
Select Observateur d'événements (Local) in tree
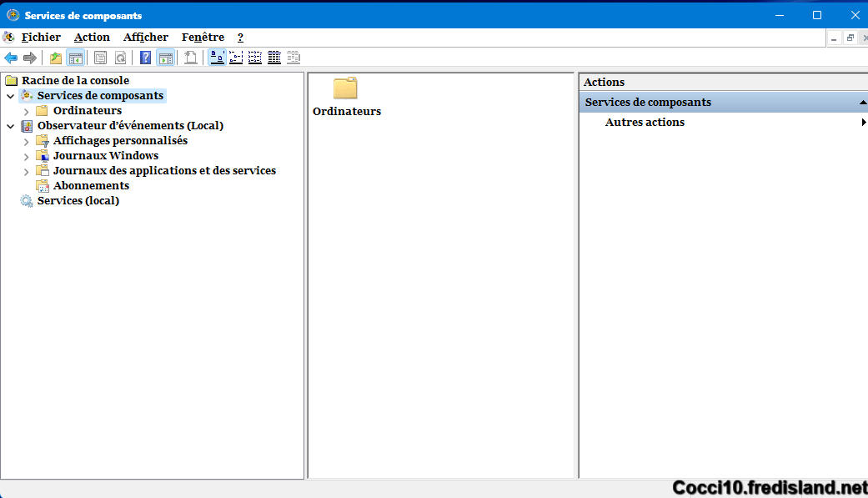click(x=131, y=125)
